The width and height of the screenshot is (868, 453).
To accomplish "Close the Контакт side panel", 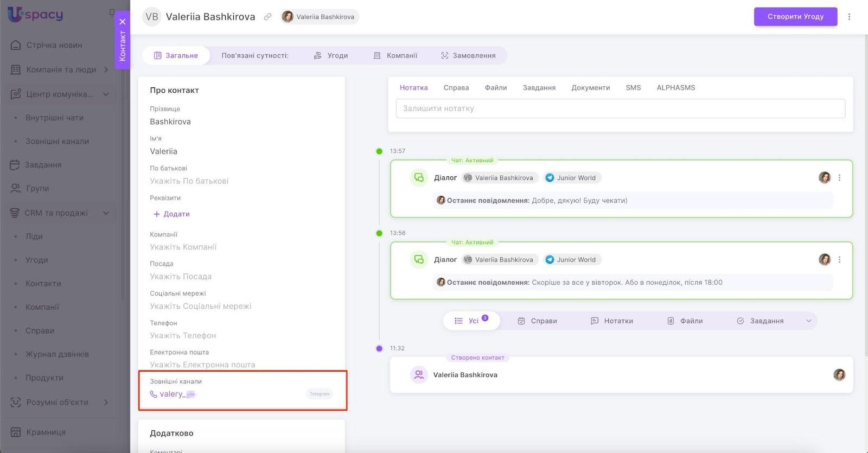I will pyautogui.click(x=123, y=22).
